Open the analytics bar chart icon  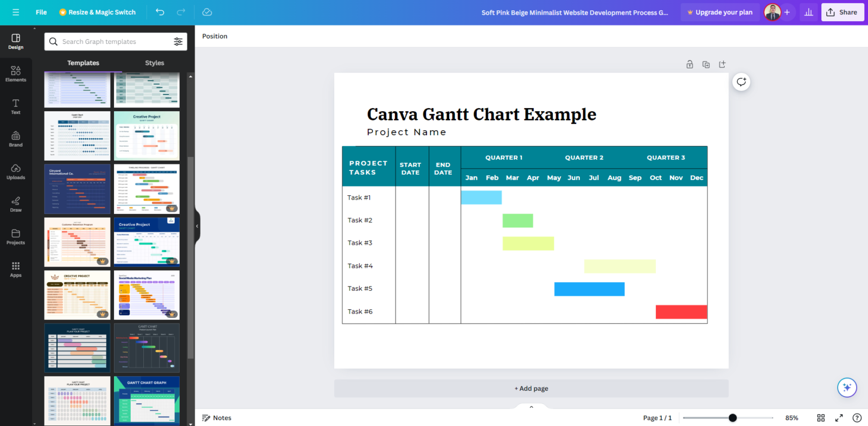coord(809,12)
